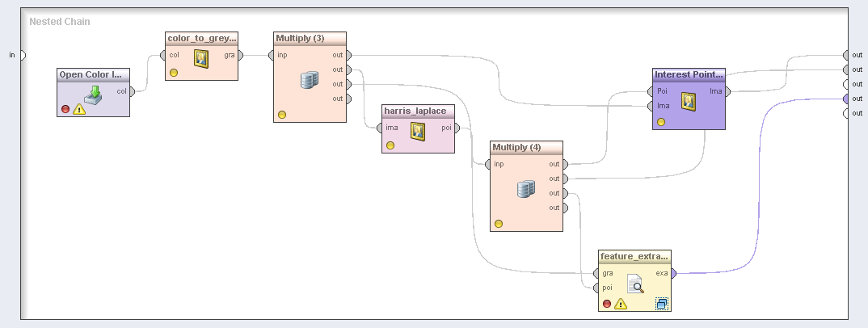Viewport: 868px width, 328px height.
Task: Click the feature_extraction magnifier document icon
Action: pos(634,283)
